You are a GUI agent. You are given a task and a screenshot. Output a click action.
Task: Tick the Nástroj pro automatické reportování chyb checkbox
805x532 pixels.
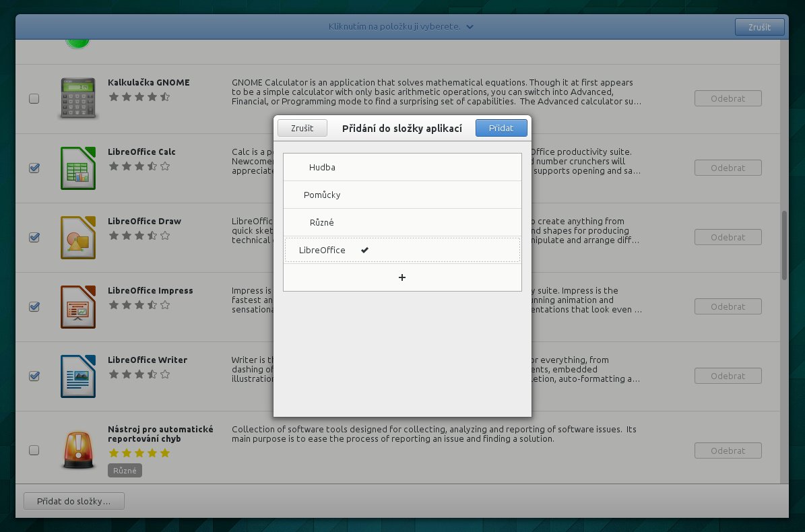point(34,451)
